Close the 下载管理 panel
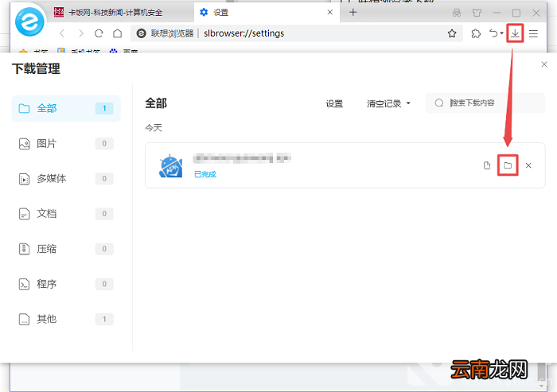The width and height of the screenshot is (557, 392). [x=543, y=64]
